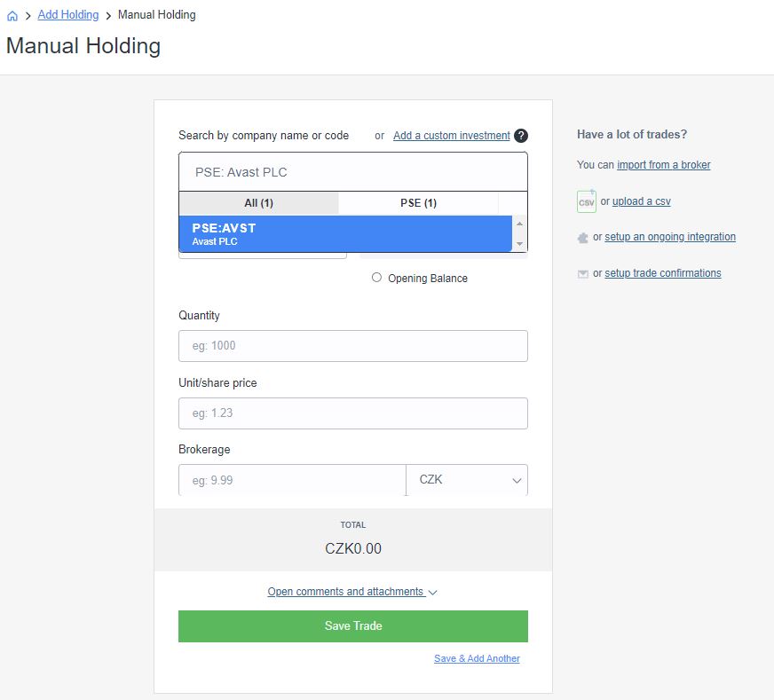Expand Open comments and attachments
The width and height of the screenshot is (774, 700).
coord(346,592)
